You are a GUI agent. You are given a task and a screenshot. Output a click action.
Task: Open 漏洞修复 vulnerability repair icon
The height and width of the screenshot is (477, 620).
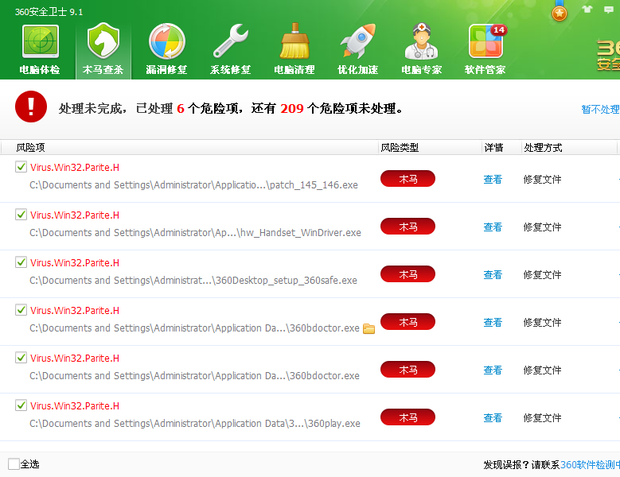(x=168, y=44)
